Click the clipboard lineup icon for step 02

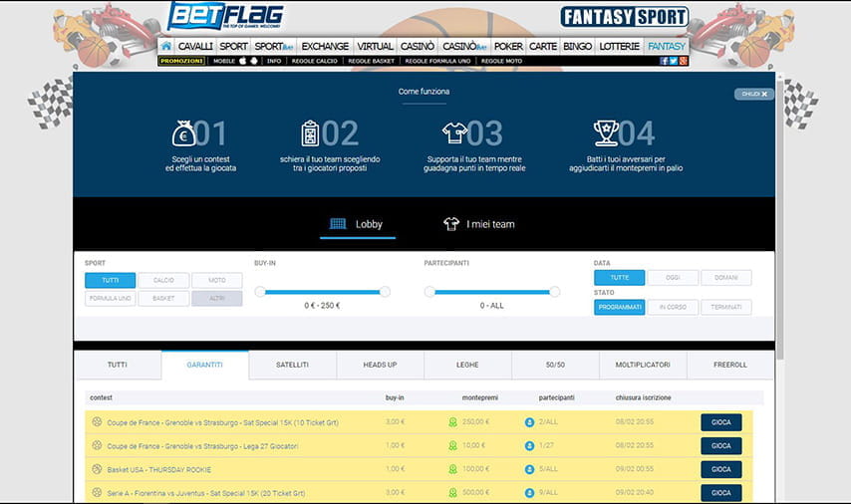point(310,133)
